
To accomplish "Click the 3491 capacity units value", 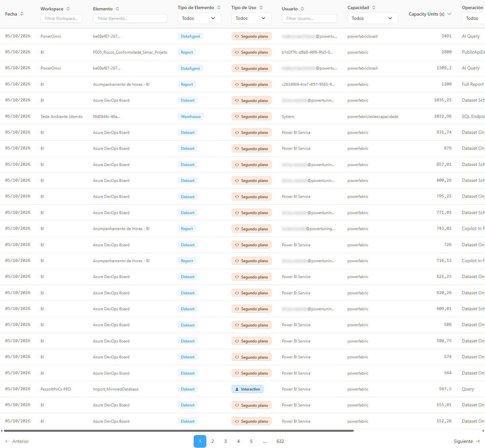I will [x=446, y=36].
